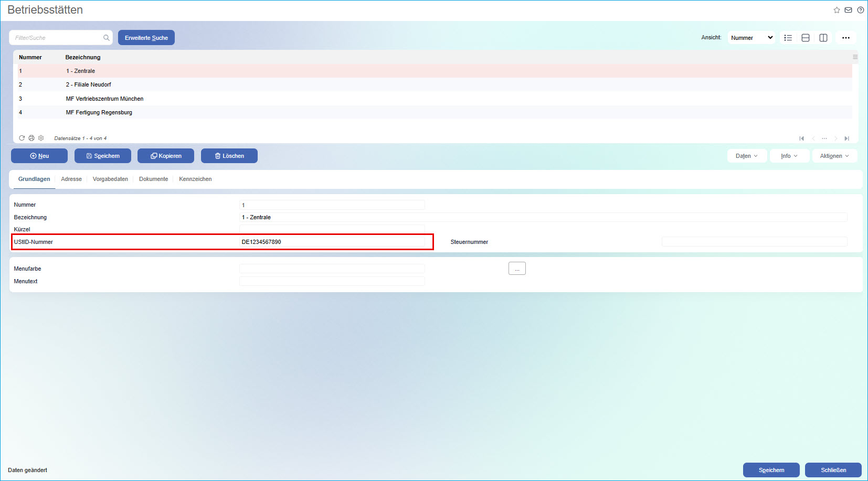The width and height of the screenshot is (868, 481).
Task: Expand the Aktionen dropdown menu
Action: tap(834, 156)
